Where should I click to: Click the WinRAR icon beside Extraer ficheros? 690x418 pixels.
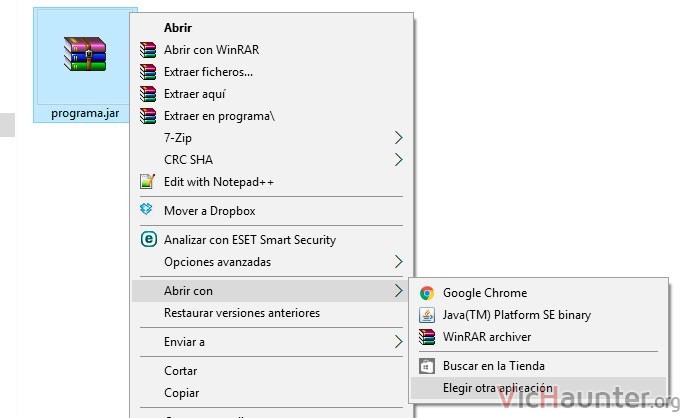(x=148, y=72)
